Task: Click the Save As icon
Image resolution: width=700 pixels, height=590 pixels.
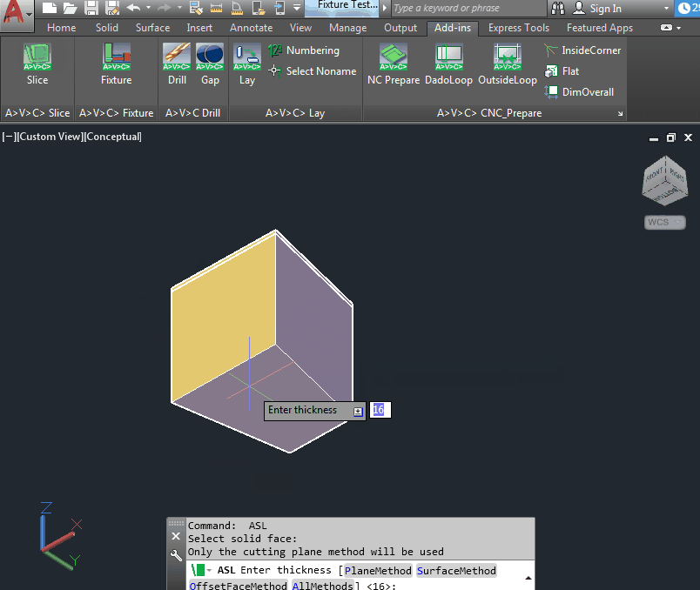Action: 112,8
